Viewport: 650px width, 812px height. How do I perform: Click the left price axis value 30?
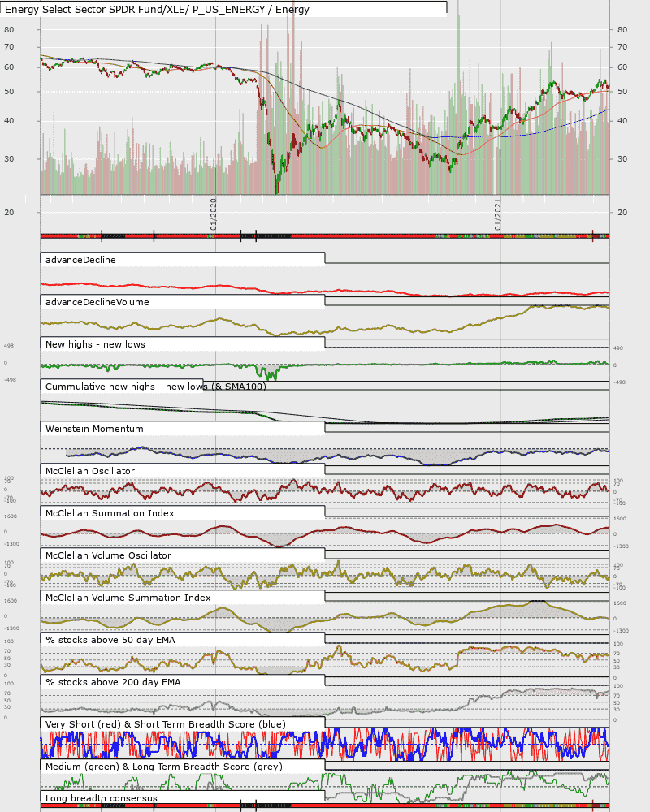tap(9, 159)
